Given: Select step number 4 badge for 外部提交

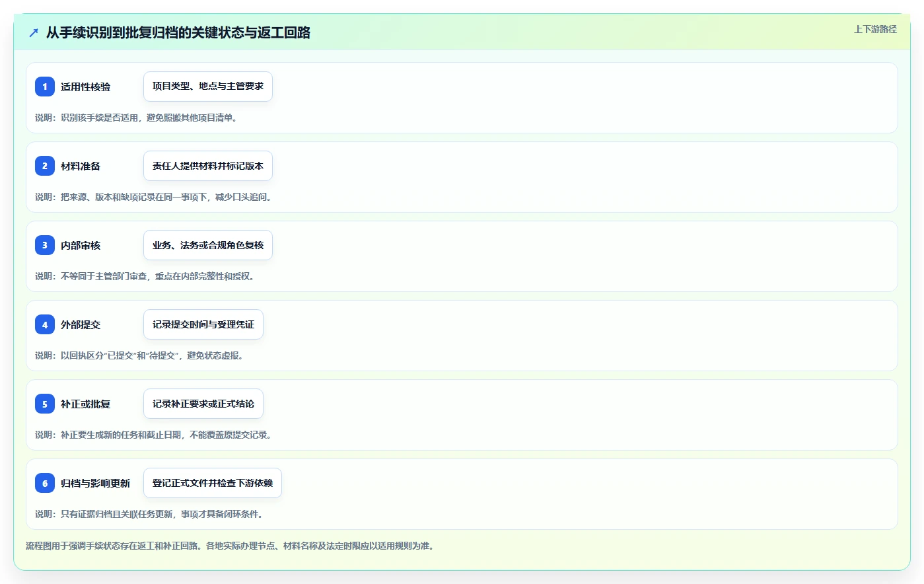Looking at the screenshot, I should [x=45, y=324].
